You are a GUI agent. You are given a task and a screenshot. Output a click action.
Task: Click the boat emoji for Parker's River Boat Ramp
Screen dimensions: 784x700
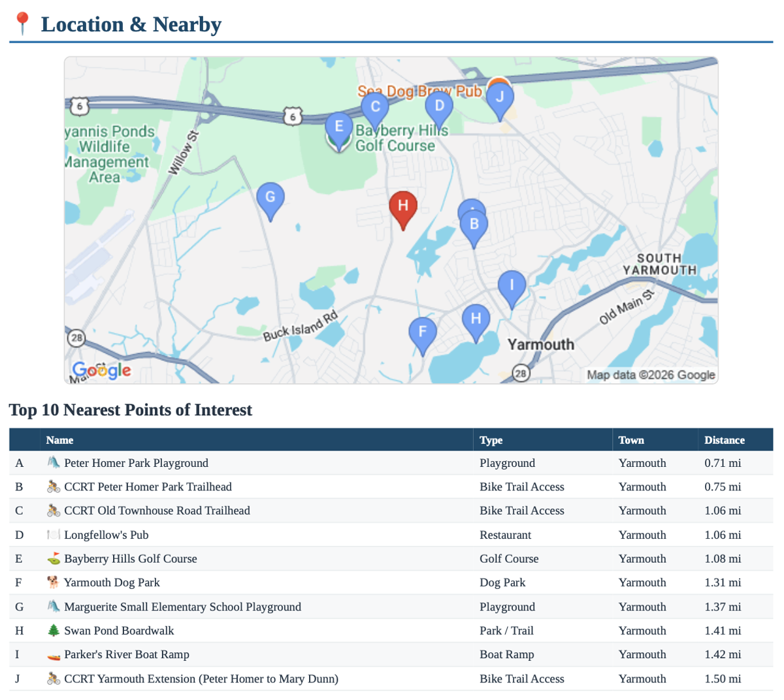click(x=54, y=654)
